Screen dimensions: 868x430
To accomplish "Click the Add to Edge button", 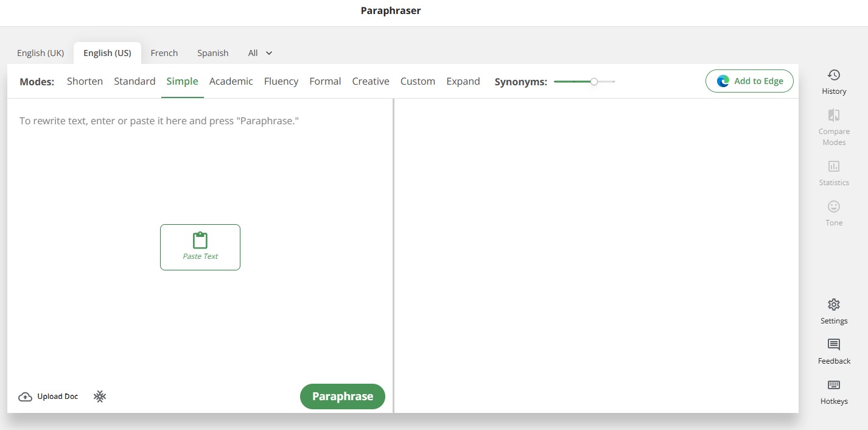I will [x=749, y=81].
